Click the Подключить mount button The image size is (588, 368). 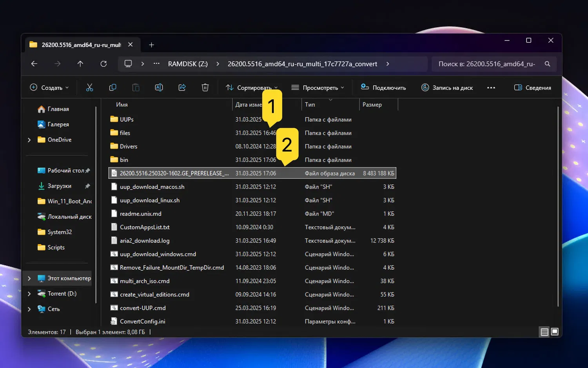[x=383, y=88]
